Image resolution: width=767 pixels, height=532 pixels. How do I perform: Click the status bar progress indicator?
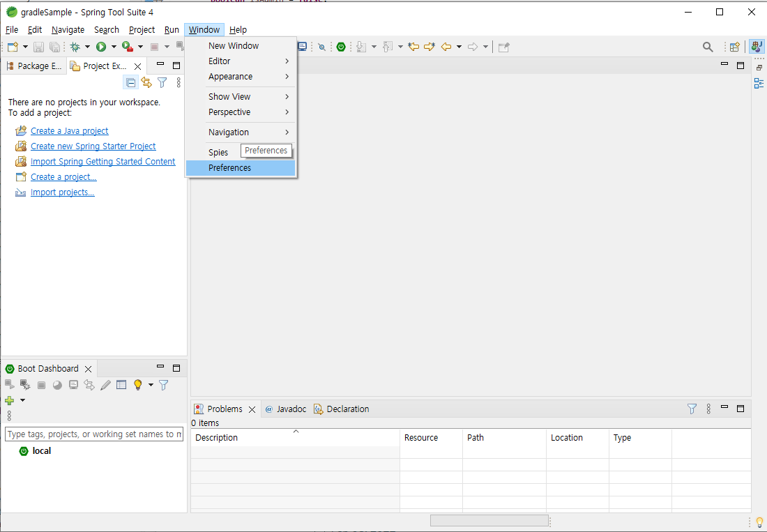(x=489, y=521)
